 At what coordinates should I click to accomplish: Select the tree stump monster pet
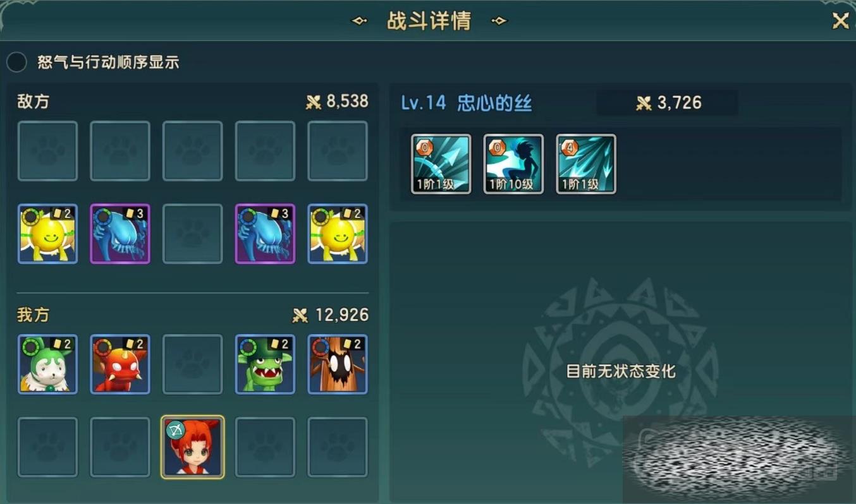[x=338, y=364]
